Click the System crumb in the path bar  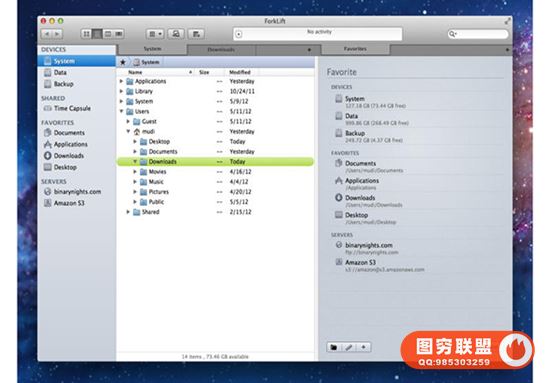(146, 62)
